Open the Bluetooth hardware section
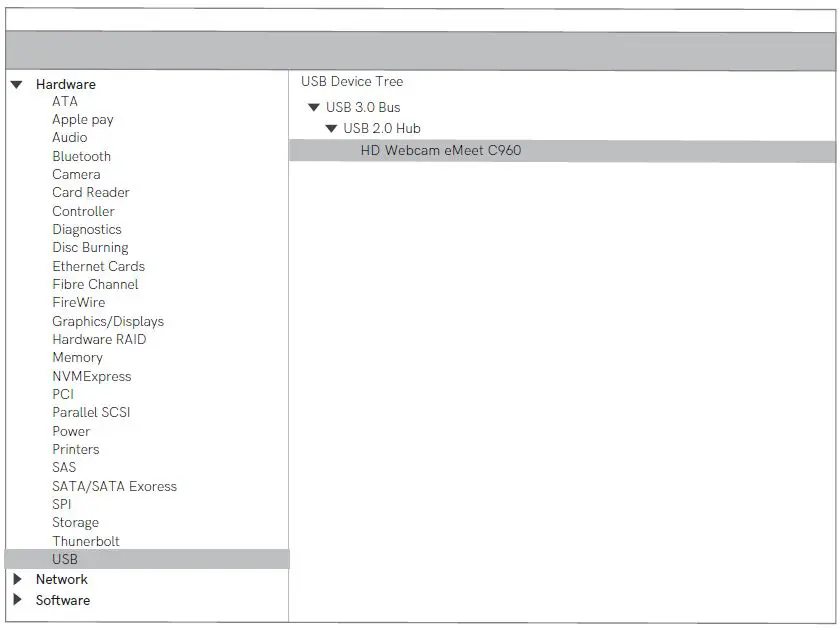Screen dimensions: 840x630 coord(82,156)
